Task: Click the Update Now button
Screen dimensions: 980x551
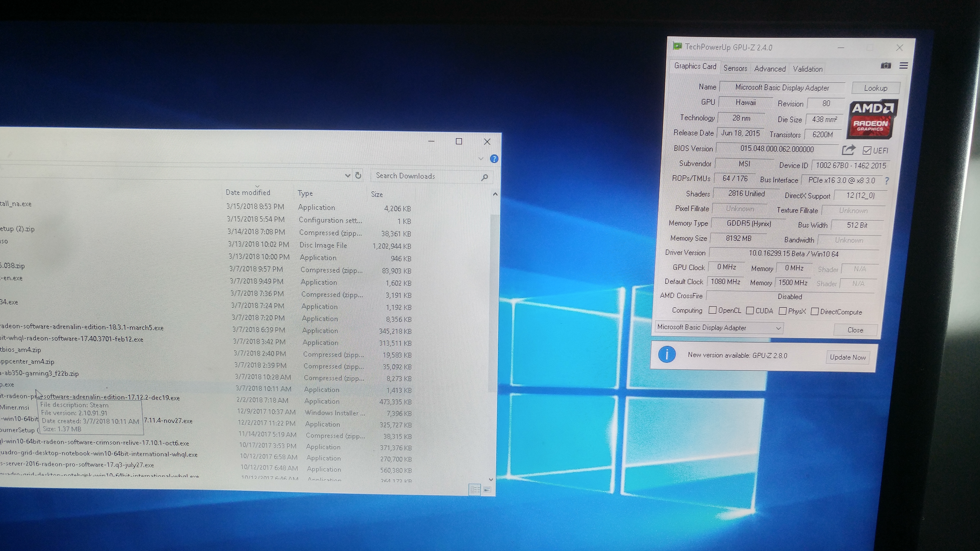Action: pos(848,357)
